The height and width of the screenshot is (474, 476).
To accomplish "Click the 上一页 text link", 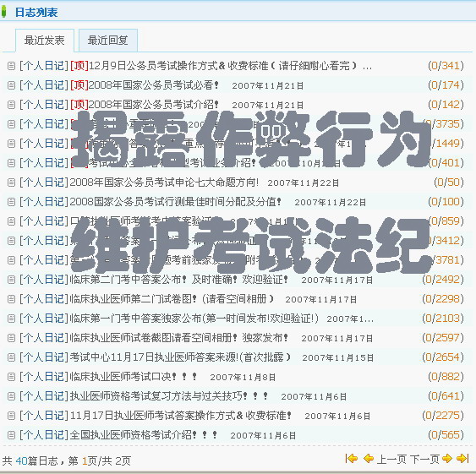I will 391,459.
